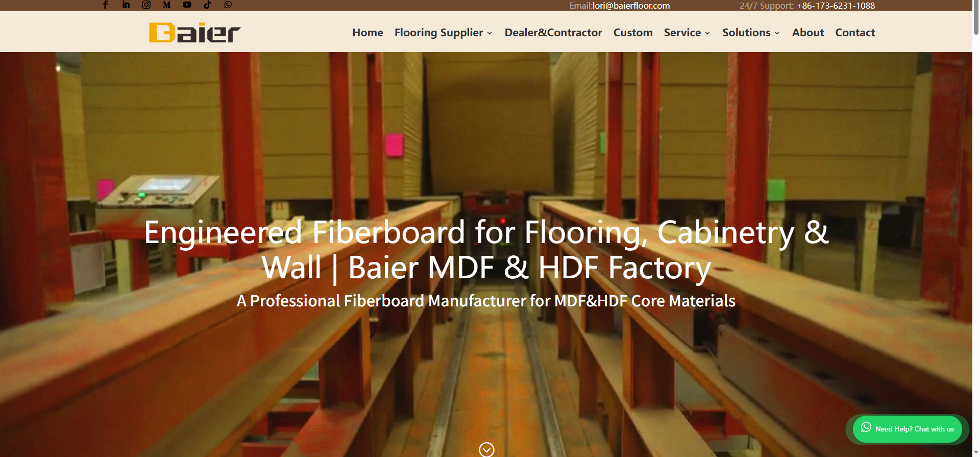The width and height of the screenshot is (980, 457).
Task: Click the scroll-down circle arrow icon
Action: tap(486, 449)
